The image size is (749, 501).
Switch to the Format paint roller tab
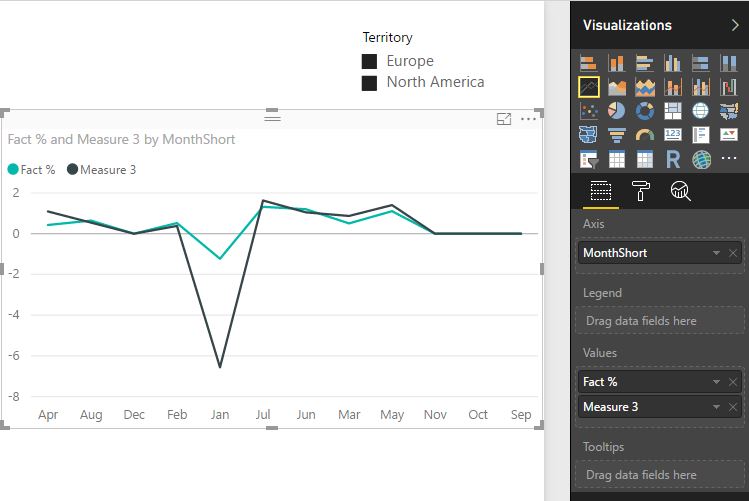[x=641, y=191]
